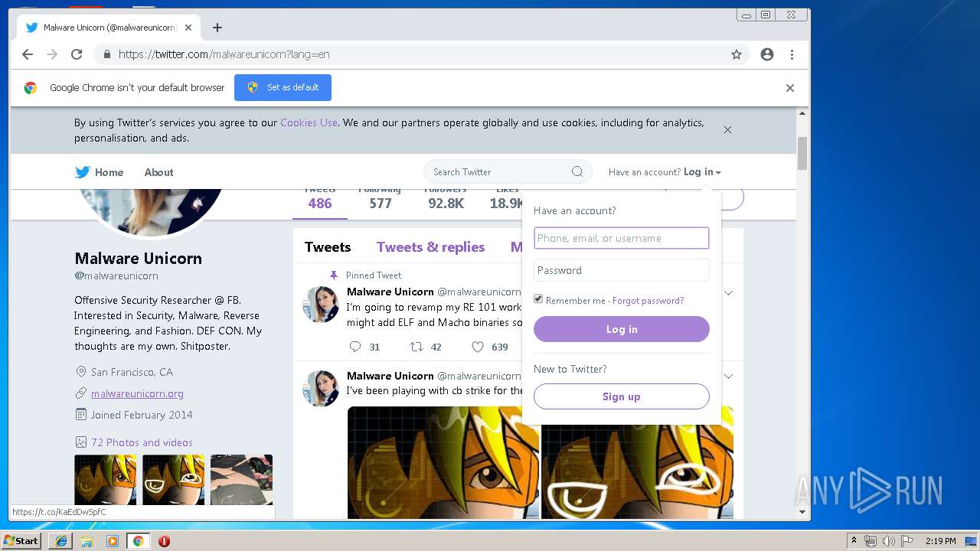Show hidden tray icons arrow
Viewport: 980px width, 551px height.
(x=854, y=540)
